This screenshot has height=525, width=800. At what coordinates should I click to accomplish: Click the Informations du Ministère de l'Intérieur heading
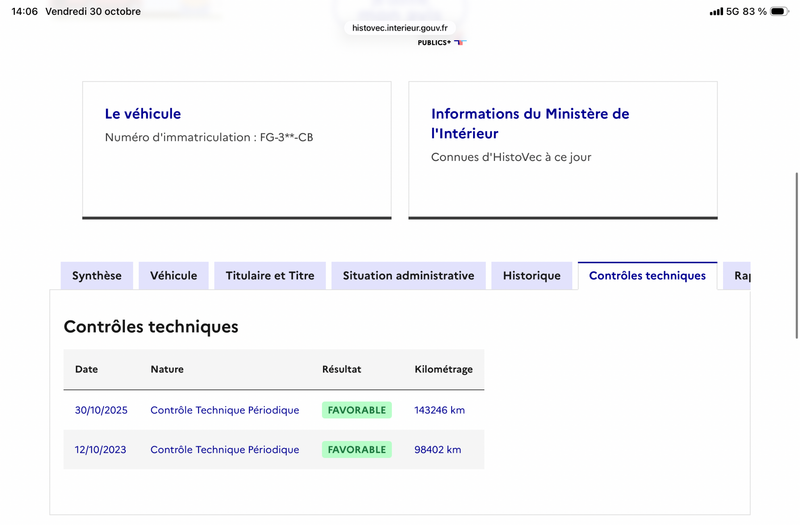click(x=530, y=123)
